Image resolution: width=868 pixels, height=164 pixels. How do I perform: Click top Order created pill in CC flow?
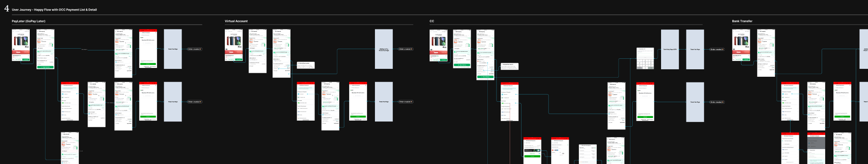coord(717,50)
